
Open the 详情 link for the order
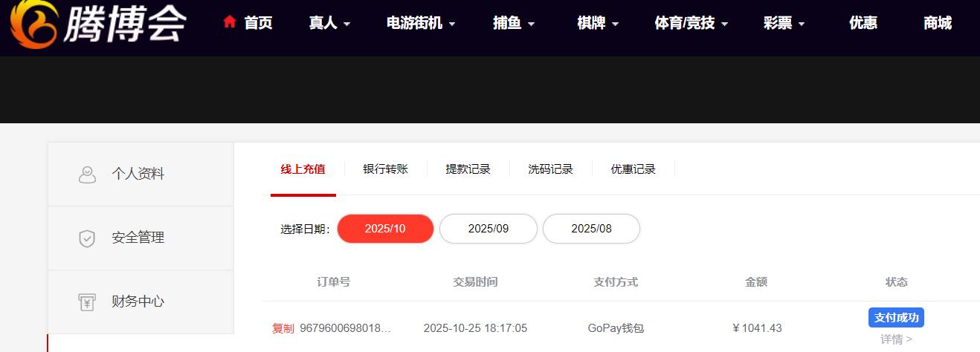[x=896, y=339]
